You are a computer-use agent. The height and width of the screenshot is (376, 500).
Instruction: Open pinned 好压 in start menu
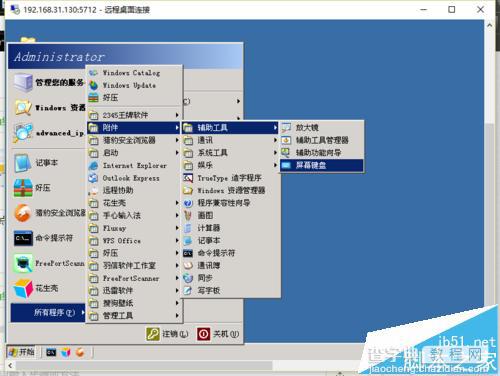49,188
